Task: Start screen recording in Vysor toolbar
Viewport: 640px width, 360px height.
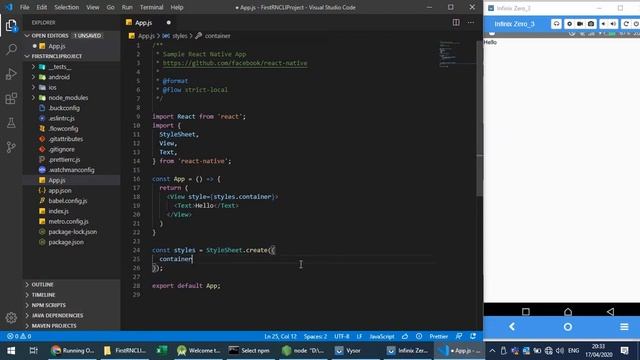Action: pyautogui.click(x=580, y=24)
